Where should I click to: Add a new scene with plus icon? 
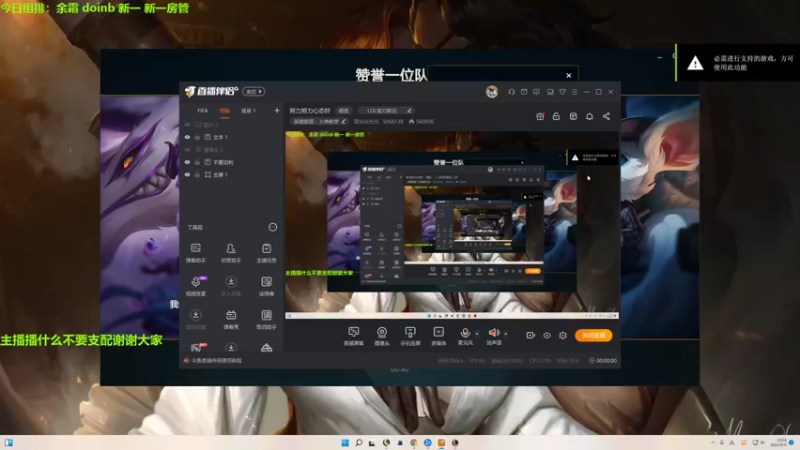pyautogui.click(x=277, y=110)
